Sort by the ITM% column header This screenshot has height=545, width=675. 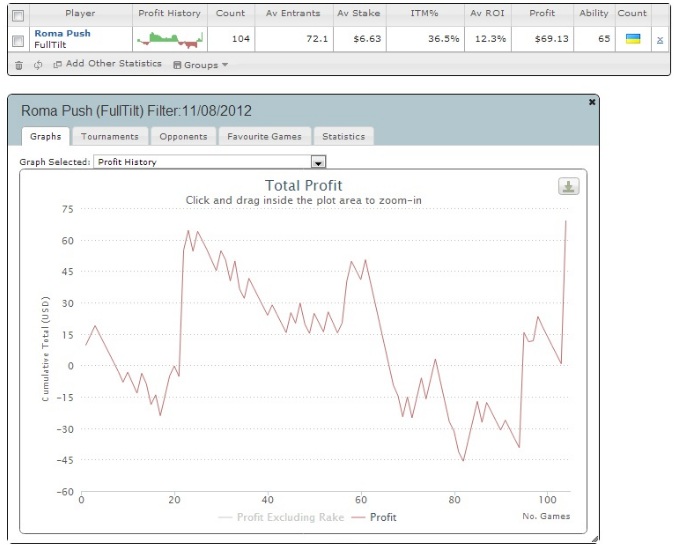(424, 13)
